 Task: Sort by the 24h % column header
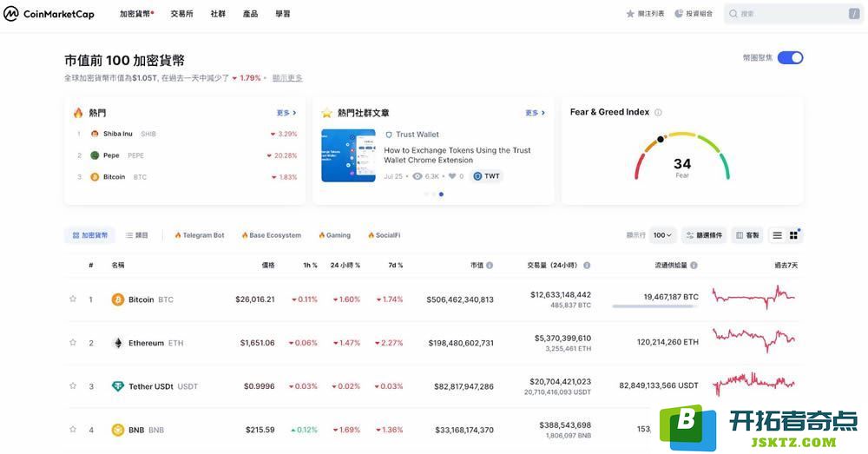click(x=345, y=266)
